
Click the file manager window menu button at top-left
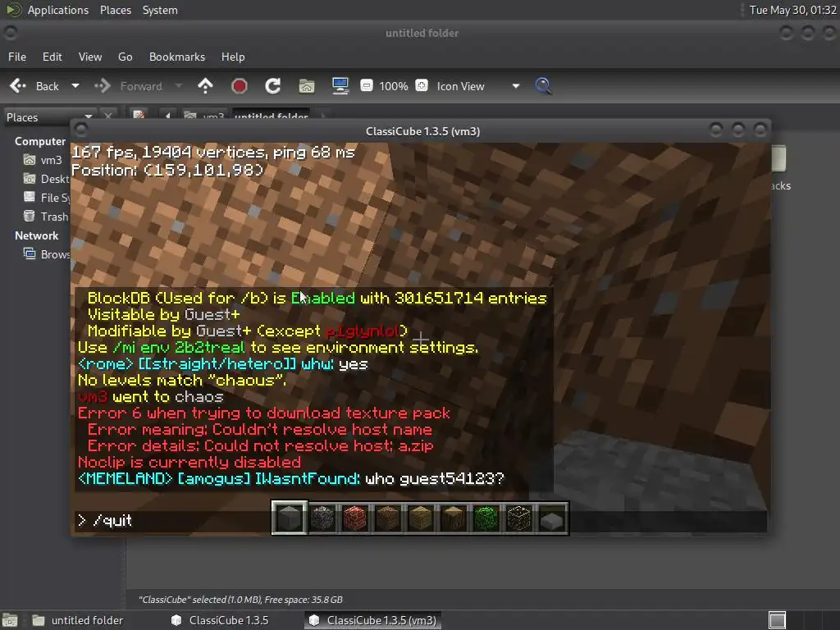[10, 33]
